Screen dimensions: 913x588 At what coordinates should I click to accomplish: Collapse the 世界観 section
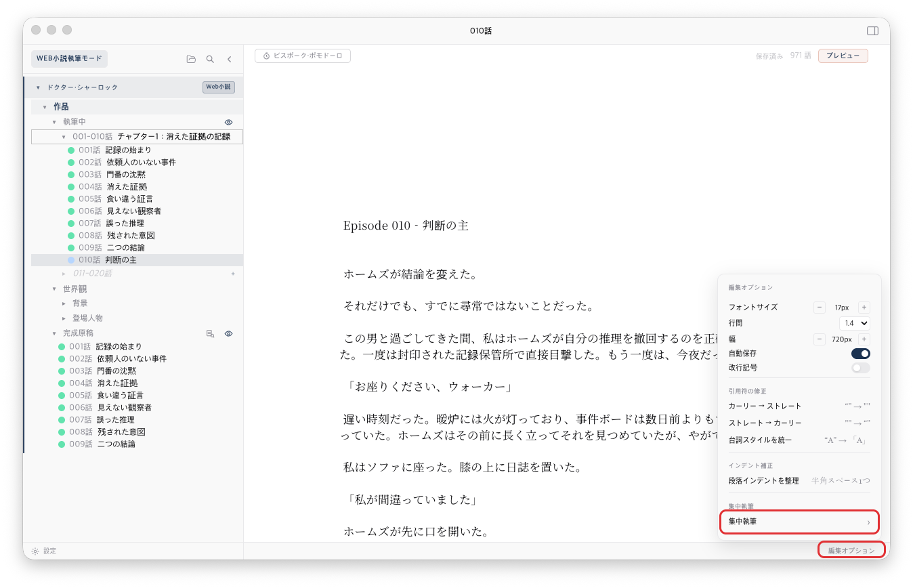(54, 289)
